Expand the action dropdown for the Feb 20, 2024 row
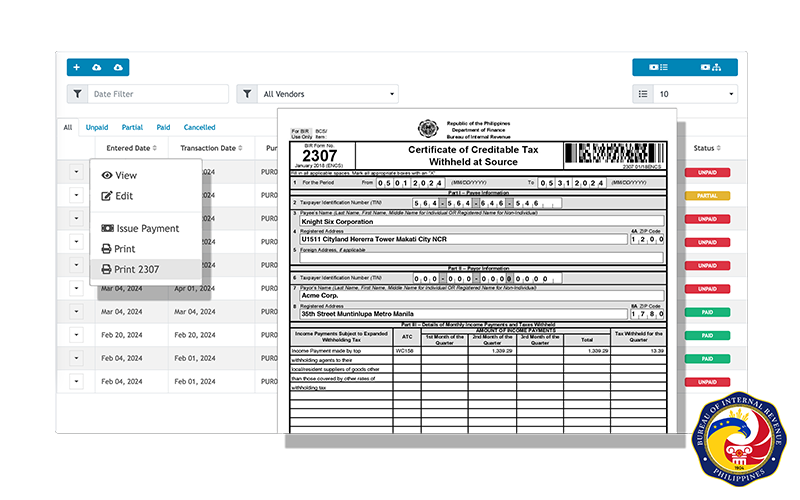 [x=76, y=335]
